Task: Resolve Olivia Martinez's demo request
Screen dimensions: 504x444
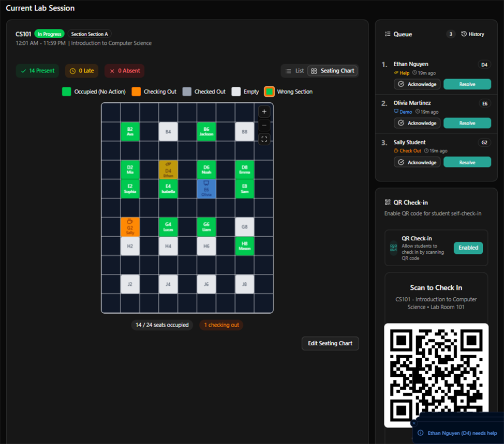Action: (x=467, y=123)
